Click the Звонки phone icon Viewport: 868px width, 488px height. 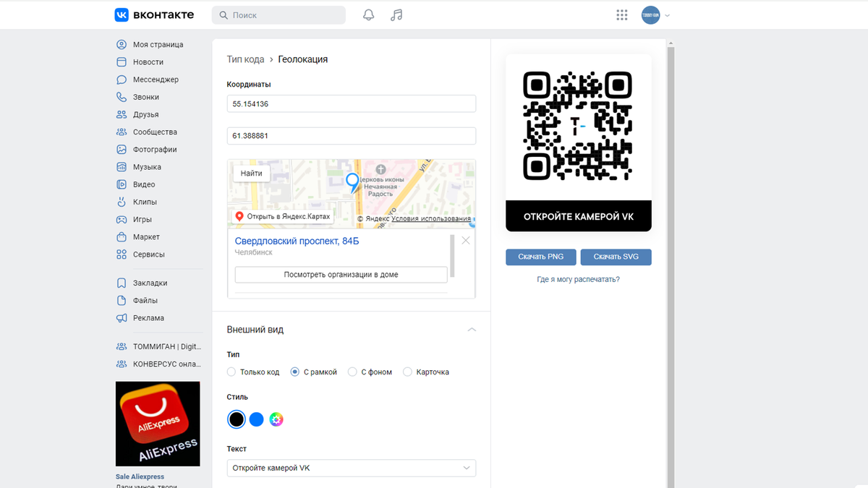click(122, 97)
